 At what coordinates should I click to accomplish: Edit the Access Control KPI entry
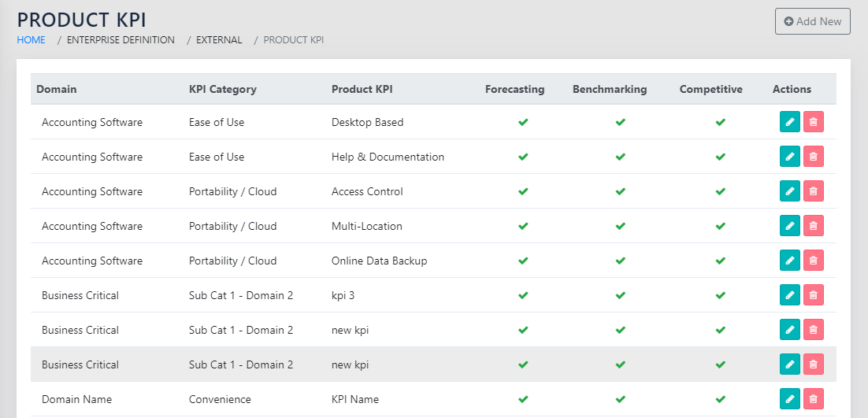point(789,191)
